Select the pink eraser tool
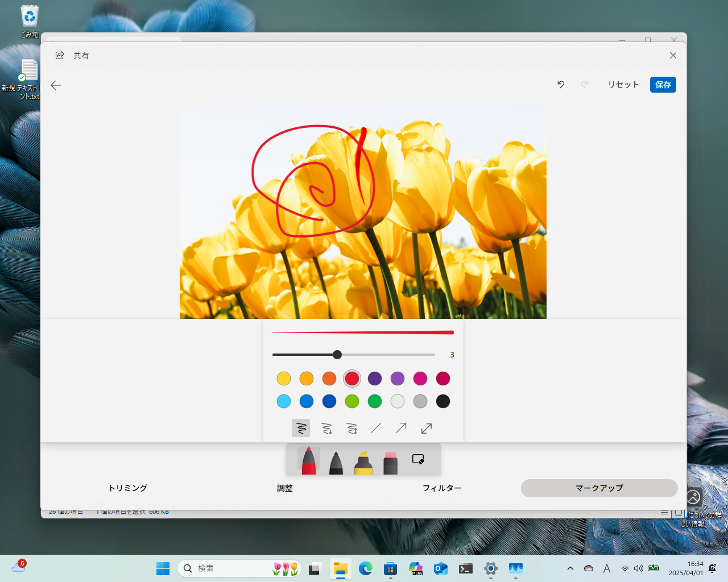This screenshot has width=728, height=582. 391,462
